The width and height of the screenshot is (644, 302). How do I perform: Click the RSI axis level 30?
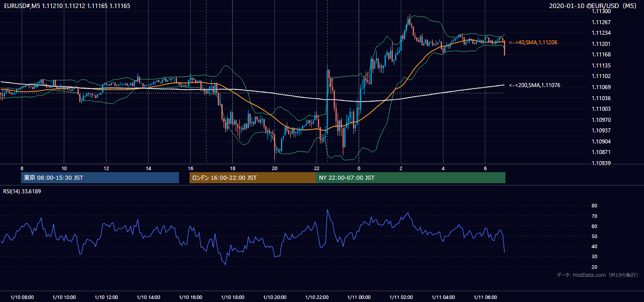click(594, 257)
